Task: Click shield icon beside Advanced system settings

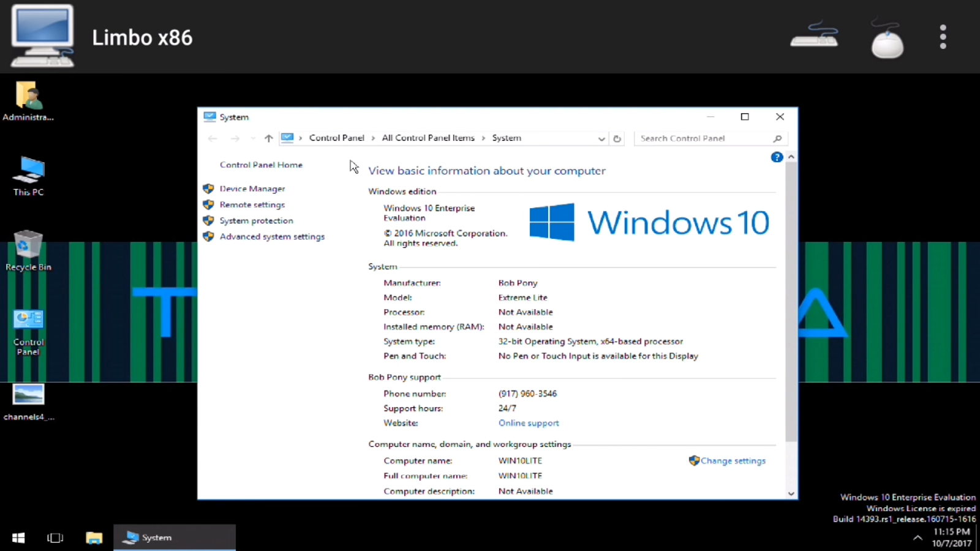Action: pos(208,236)
